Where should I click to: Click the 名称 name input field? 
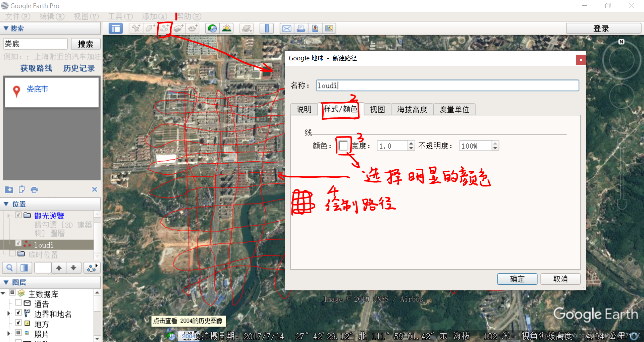(447, 85)
